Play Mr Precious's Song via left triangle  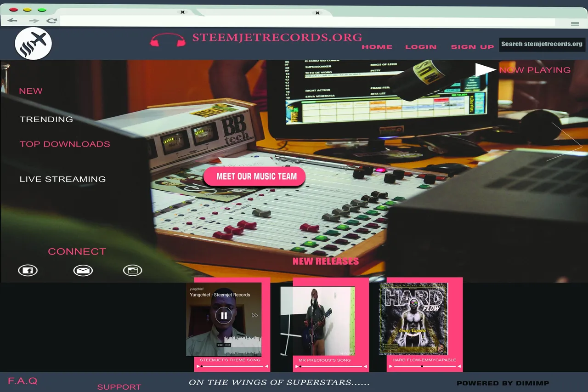[x=298, y=366]
